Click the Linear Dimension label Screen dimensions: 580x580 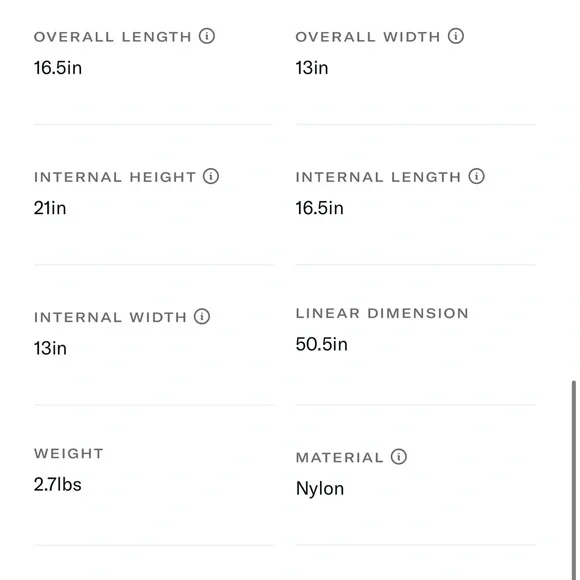click(x=382, y=313)
